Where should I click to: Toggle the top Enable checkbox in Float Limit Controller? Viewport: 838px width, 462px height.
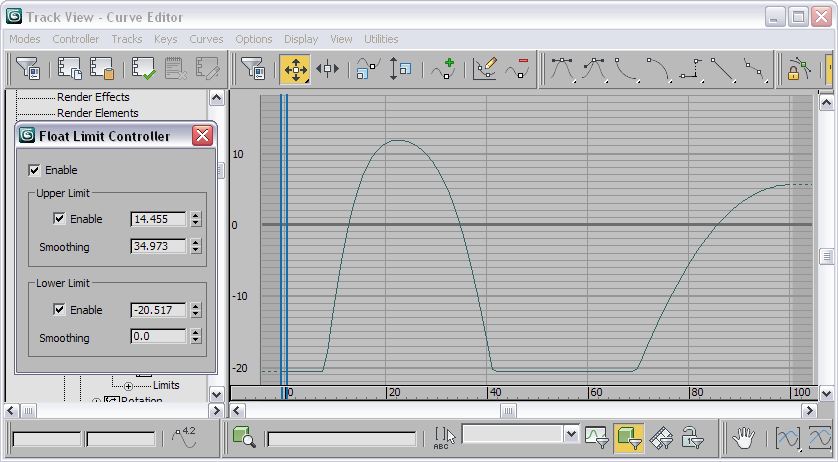pos(34,170)
